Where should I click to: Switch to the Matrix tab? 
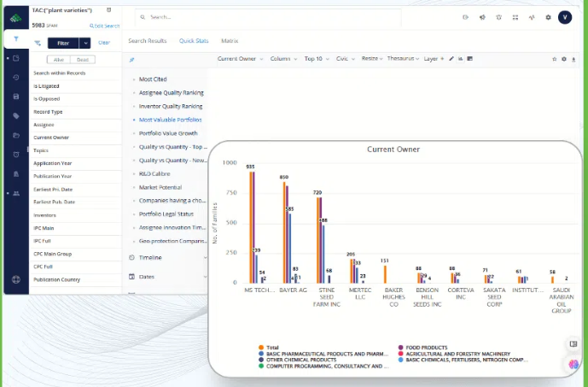[x=230, y=40]
